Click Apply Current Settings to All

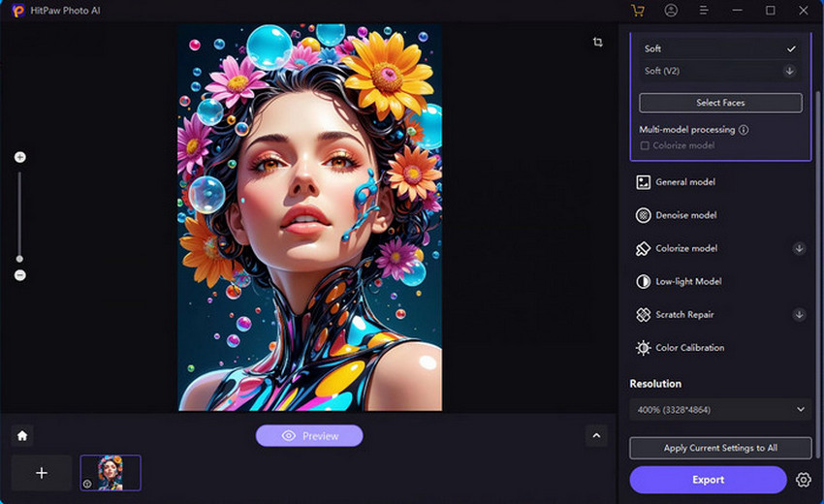click(x=720, y=449)
